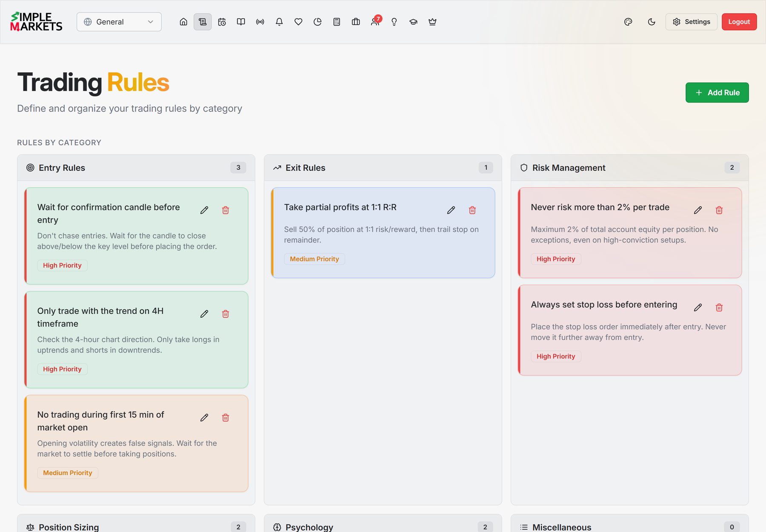Click High Priority tag on stop loss rule
766x532 pixels.
click(556, 357)
